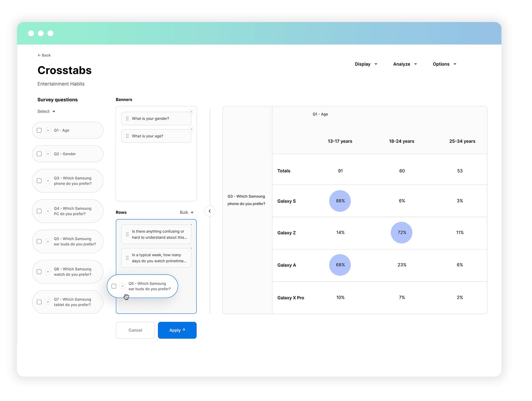The image size is (532, 401).
Task: Open the Analyze menu
Action: (405, 64)
